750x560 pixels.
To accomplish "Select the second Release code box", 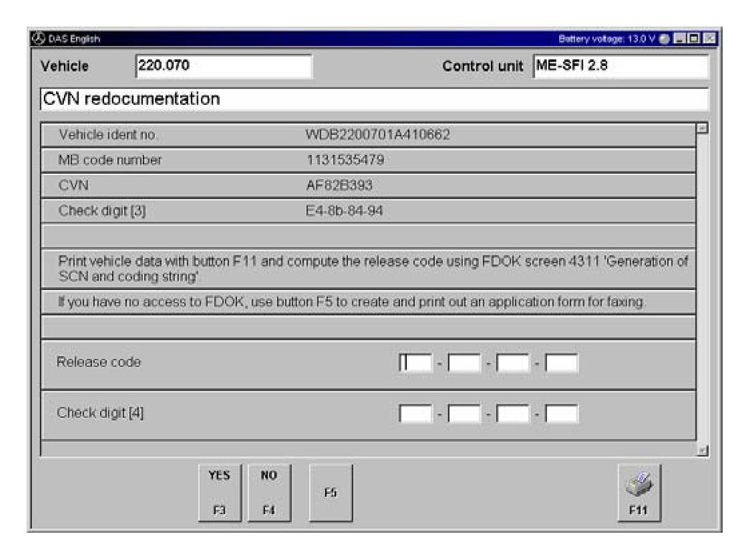I will 464,364.
